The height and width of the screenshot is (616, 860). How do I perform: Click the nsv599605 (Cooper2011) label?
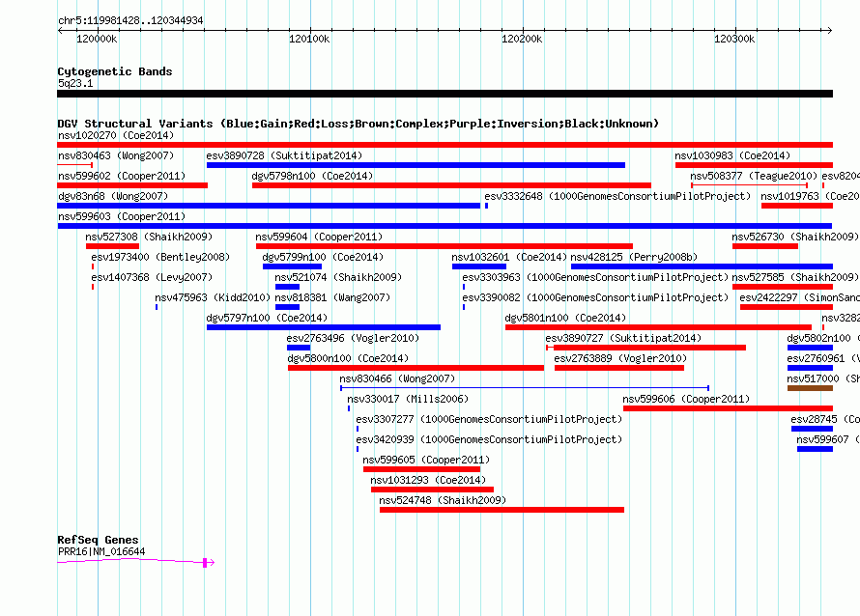point(426,460)
